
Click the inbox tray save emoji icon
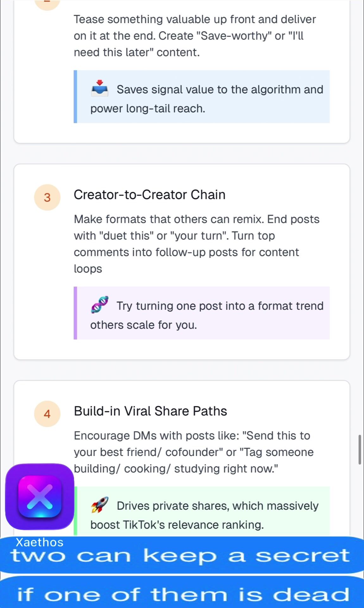click(x=99, y=88)
